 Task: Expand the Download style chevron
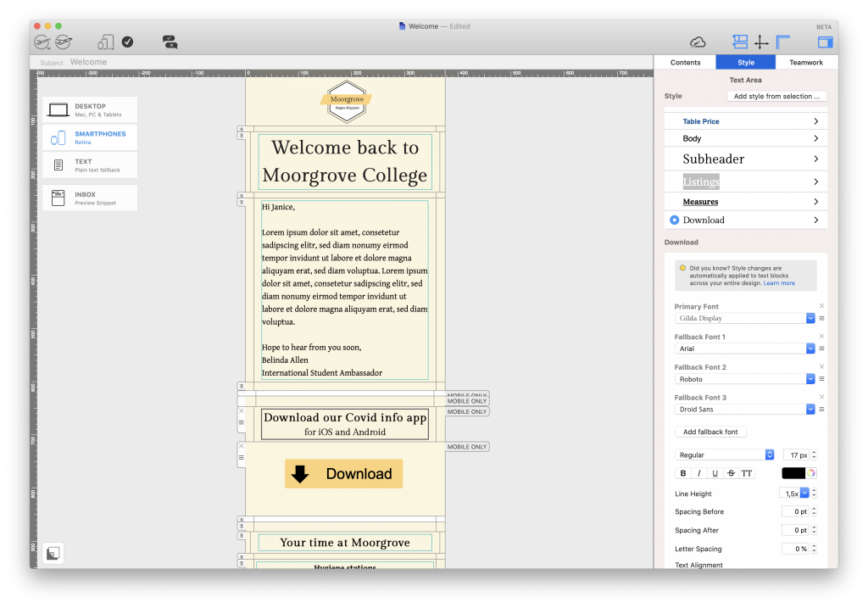(816, 220)
